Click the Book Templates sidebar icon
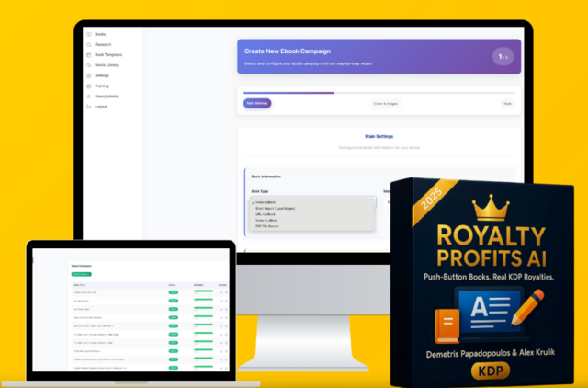Viewport: 588px width, 388px height. click(89, 54)
